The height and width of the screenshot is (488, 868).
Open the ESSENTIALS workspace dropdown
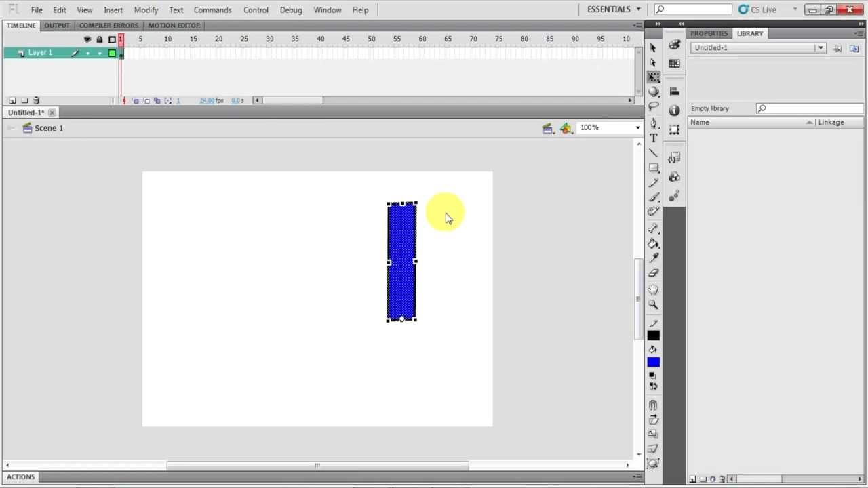tap(614, 9)
